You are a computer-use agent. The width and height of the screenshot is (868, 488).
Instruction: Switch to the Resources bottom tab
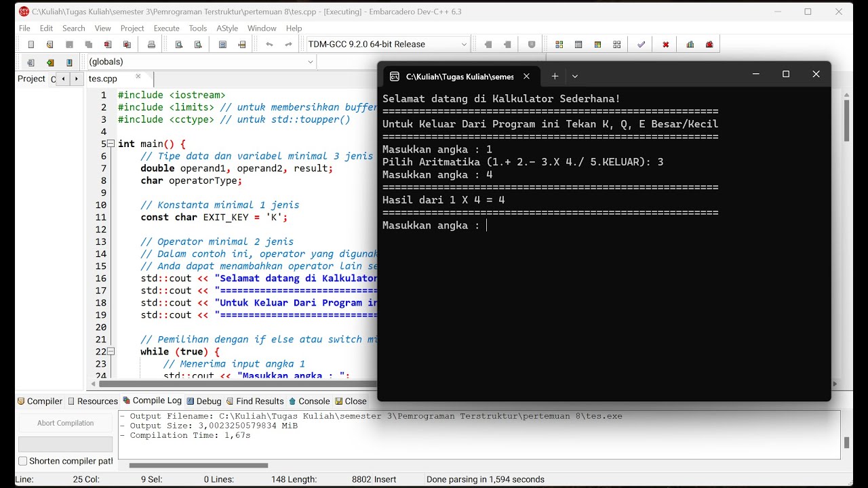click(93, 401)
